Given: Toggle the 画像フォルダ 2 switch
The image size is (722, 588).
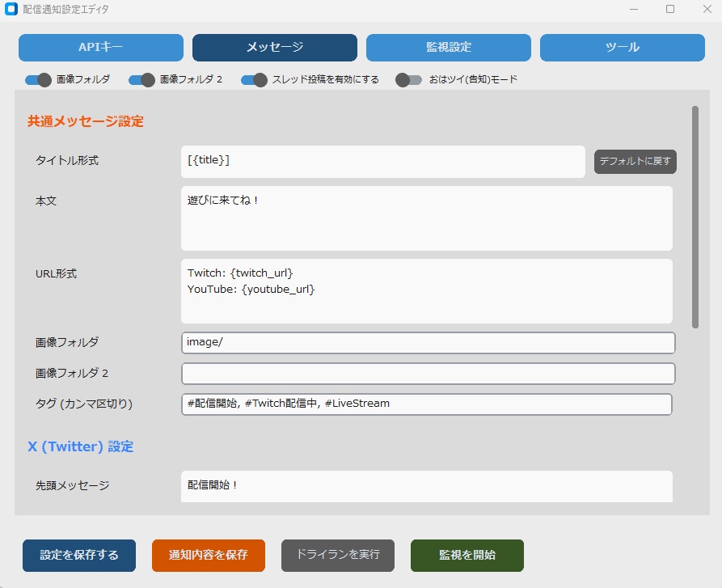Looking at the screenshot, I should pos(141,80).
